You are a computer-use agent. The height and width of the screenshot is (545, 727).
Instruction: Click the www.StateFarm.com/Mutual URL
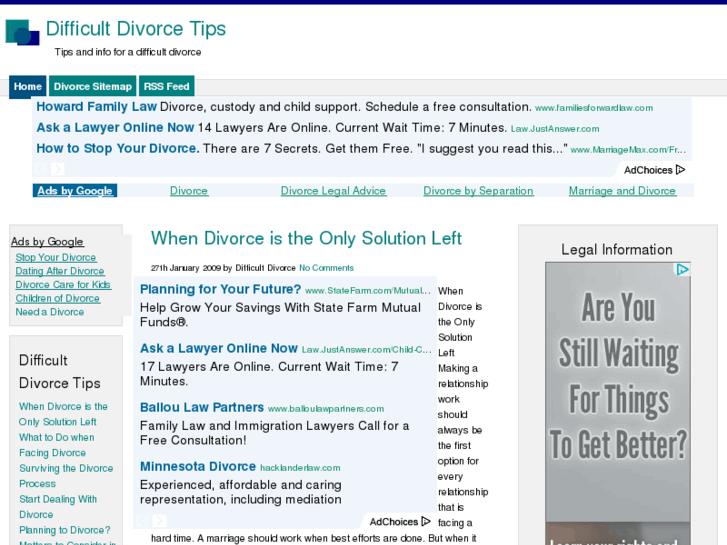368,291
